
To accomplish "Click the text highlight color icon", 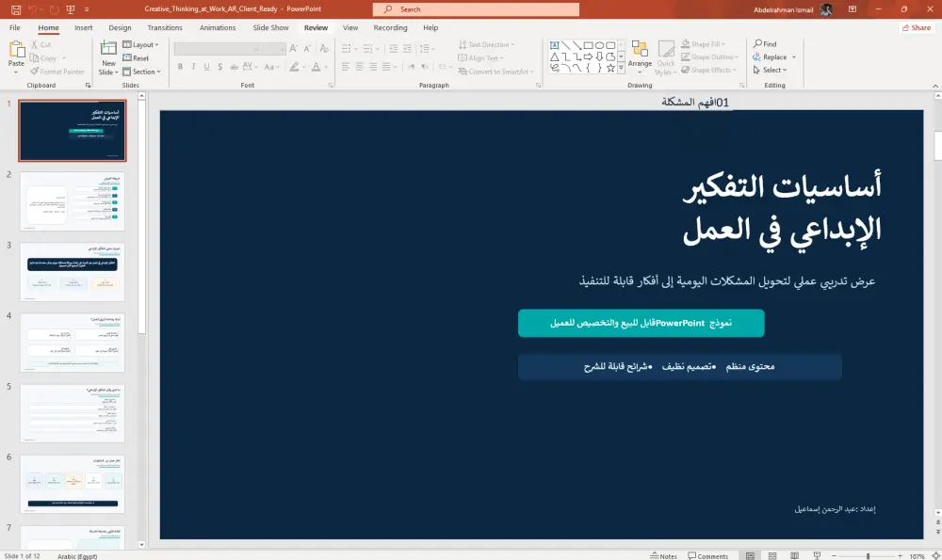I will pos(294,67).
